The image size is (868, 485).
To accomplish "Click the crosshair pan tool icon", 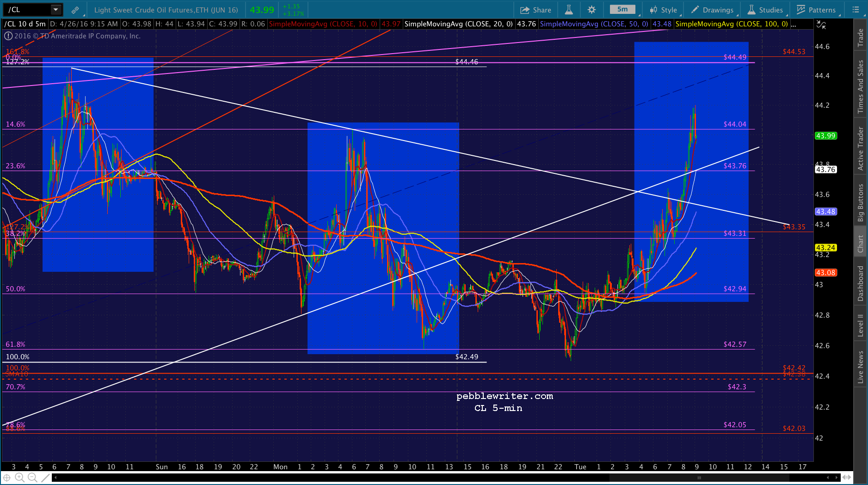I will point(7,478).
